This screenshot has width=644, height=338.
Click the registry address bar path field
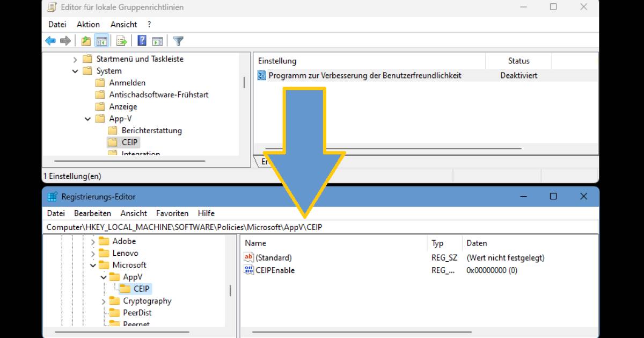coord(321,227)
